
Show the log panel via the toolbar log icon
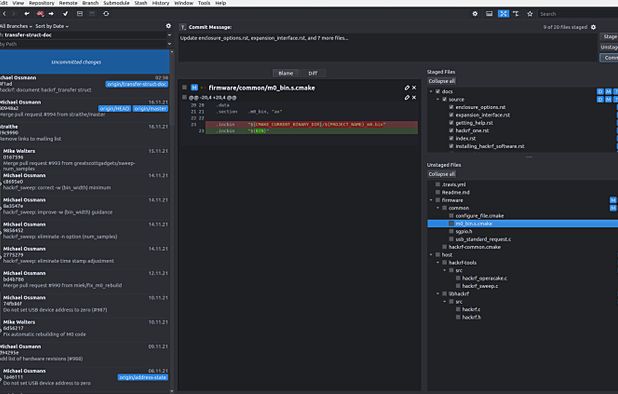click(x=489, y=13)
